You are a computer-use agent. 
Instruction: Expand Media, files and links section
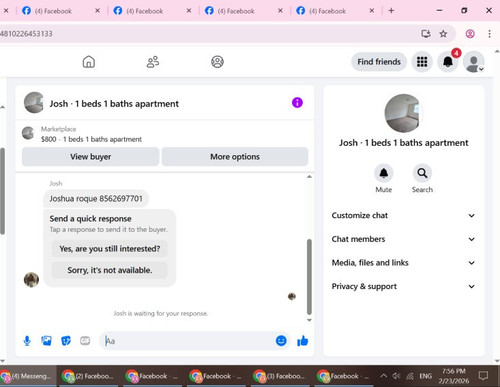[403, 263]
